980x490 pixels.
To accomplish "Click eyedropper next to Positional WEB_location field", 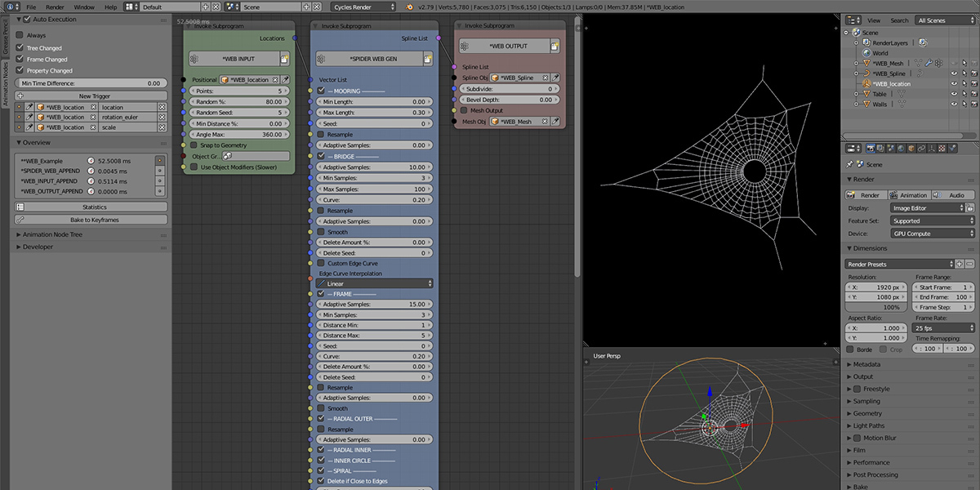I will click(286, 80).
